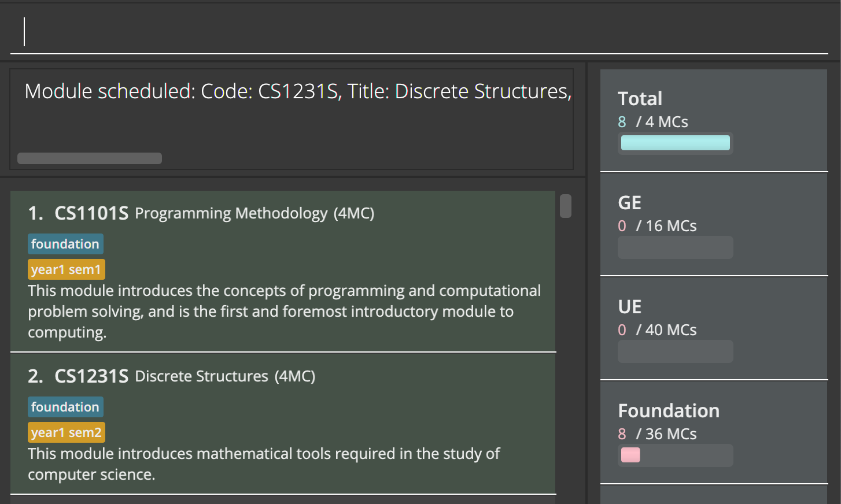Click the GE progress bar
This screenshot has height=504, width=841.
pyautogui.click(x=676, y=247)
